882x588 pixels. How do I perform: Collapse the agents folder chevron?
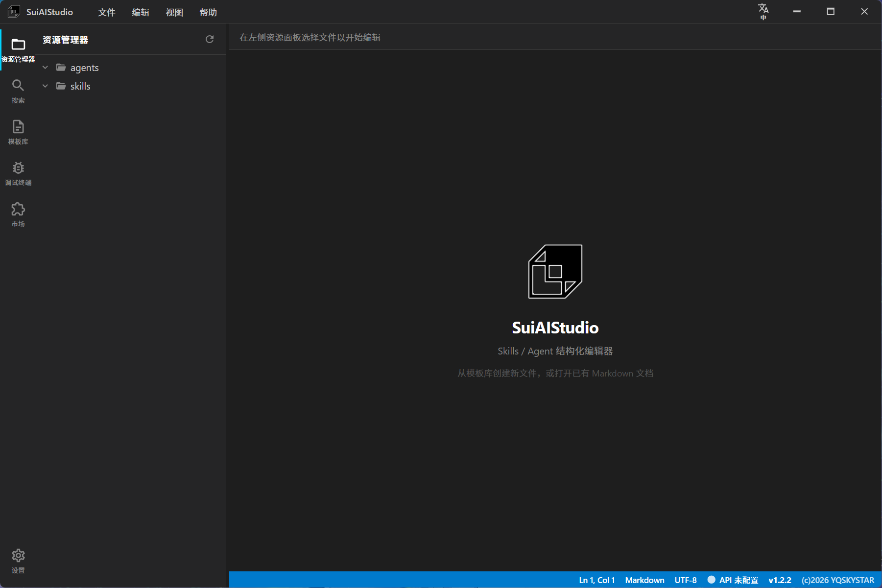[x=46, y=68]
